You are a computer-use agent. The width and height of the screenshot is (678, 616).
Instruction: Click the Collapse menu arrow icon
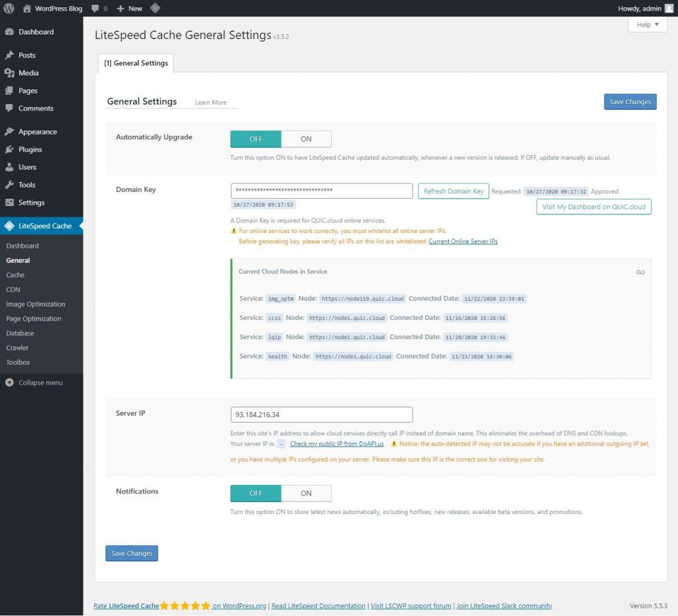9,382
